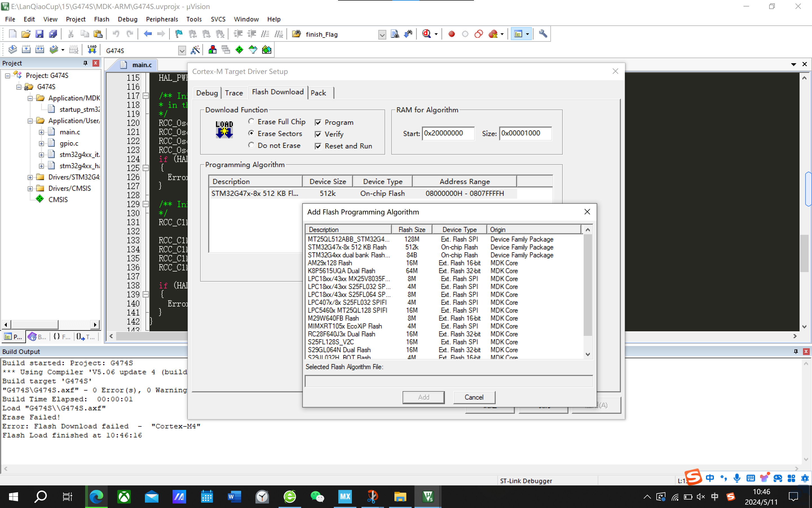Open Word from the taskbar
The image size is (812, 508).
tap(234, 497)
